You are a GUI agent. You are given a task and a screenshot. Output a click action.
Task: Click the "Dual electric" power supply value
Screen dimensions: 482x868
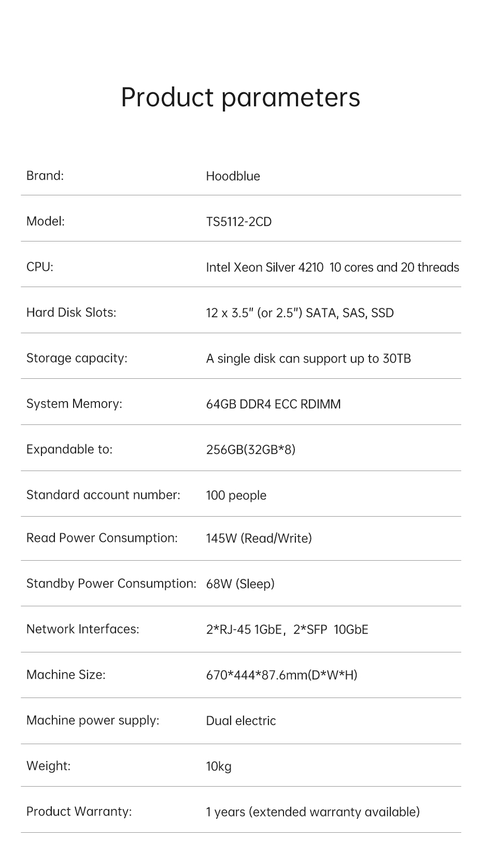click(x=240, y=721)
